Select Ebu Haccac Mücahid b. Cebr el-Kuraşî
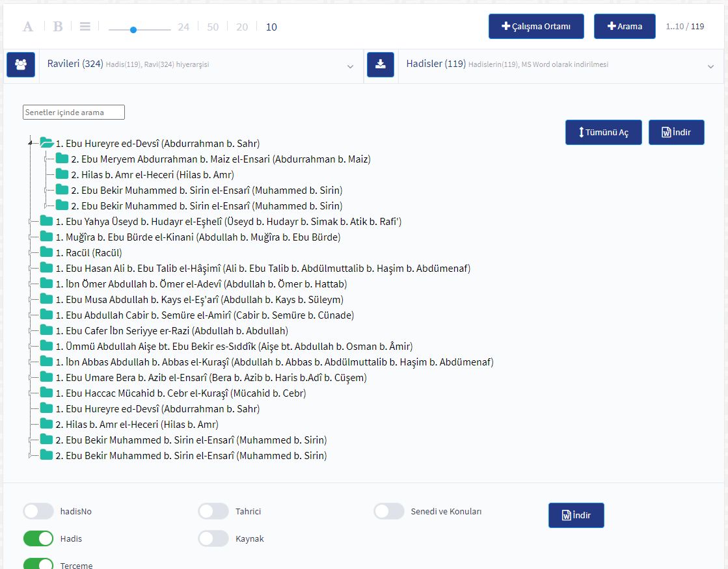This screenshot has width=728, height=569. pos(181,393)
